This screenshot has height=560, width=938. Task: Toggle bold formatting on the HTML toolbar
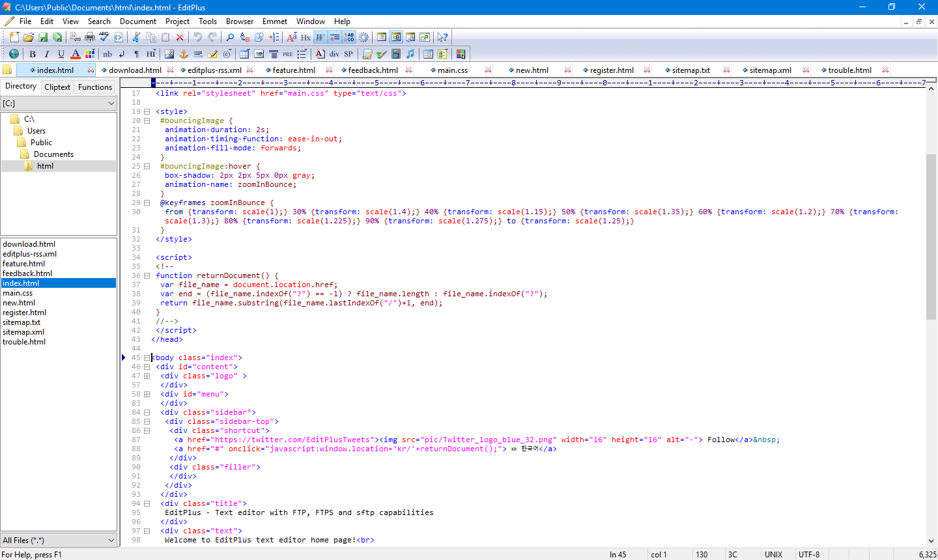point(32,53)
